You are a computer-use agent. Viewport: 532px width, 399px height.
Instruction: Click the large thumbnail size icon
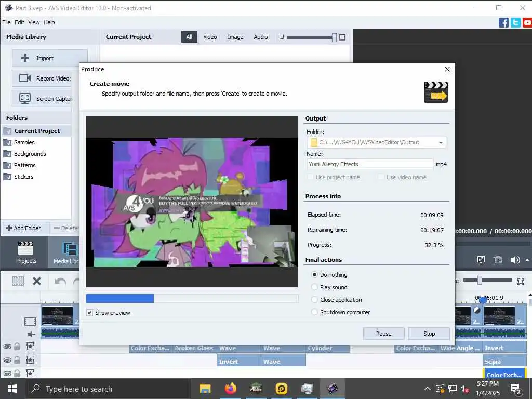click(x=342, y=37)
